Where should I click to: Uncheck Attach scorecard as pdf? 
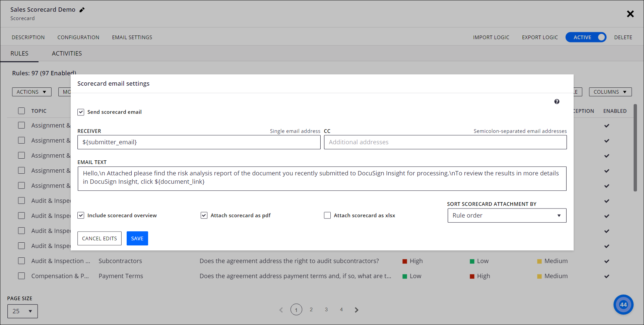pos(204,215)
